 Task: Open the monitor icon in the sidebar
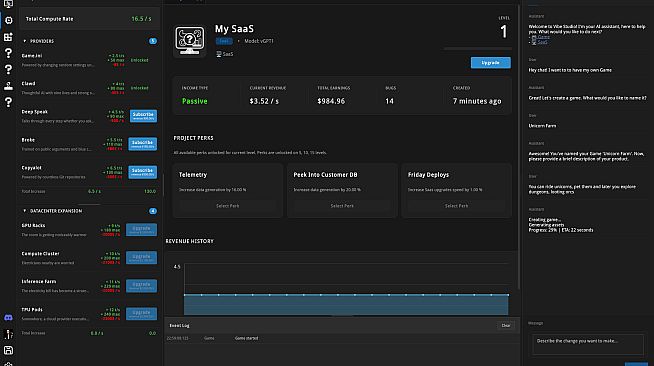pyautogui.click(x=8, y=4)
